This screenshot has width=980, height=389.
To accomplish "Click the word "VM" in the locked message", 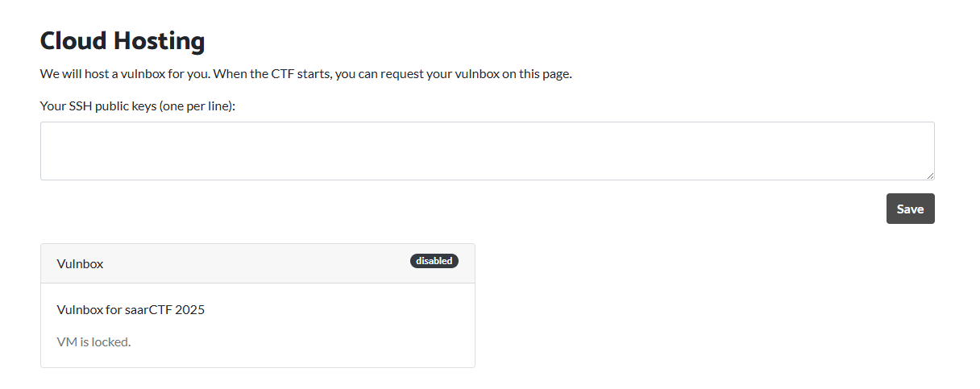I will click(67, 341).
